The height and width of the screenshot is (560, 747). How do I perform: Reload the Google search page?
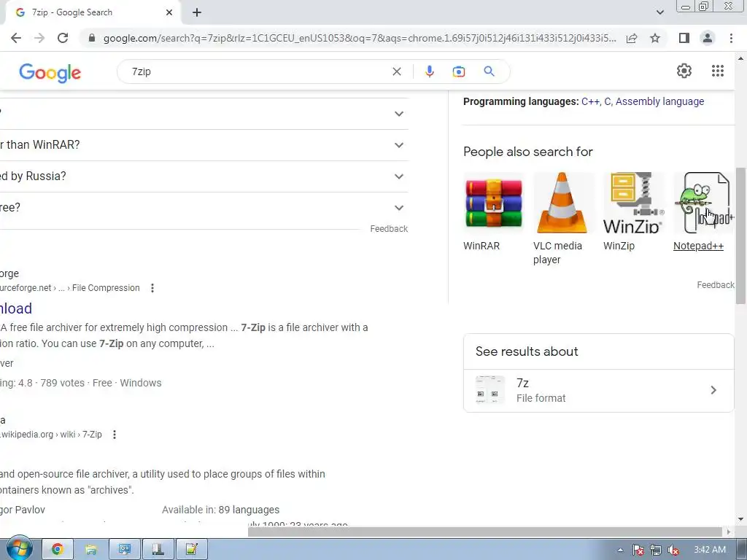[x=63, y=38]
